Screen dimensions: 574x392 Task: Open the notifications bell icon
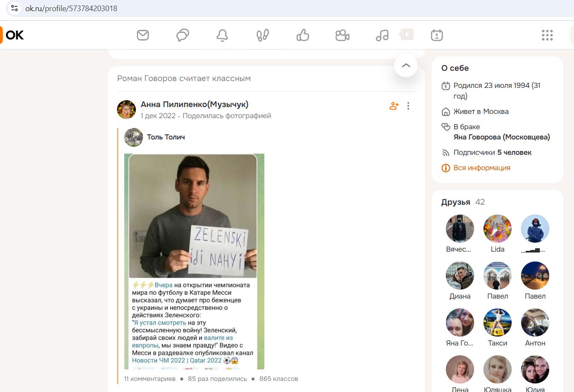pos(222,35)
